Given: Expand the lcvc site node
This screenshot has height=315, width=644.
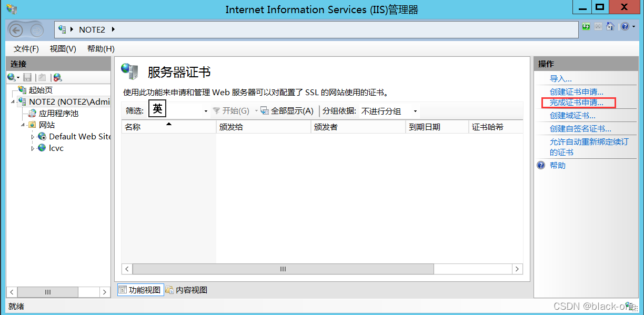Looking at the screenshot, I should tap(33, 148).
